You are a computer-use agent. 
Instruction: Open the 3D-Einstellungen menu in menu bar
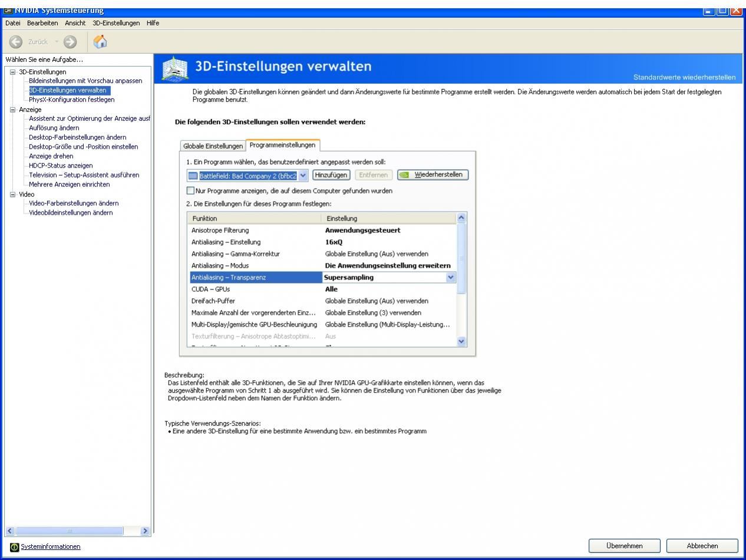(x=117, y=22)
